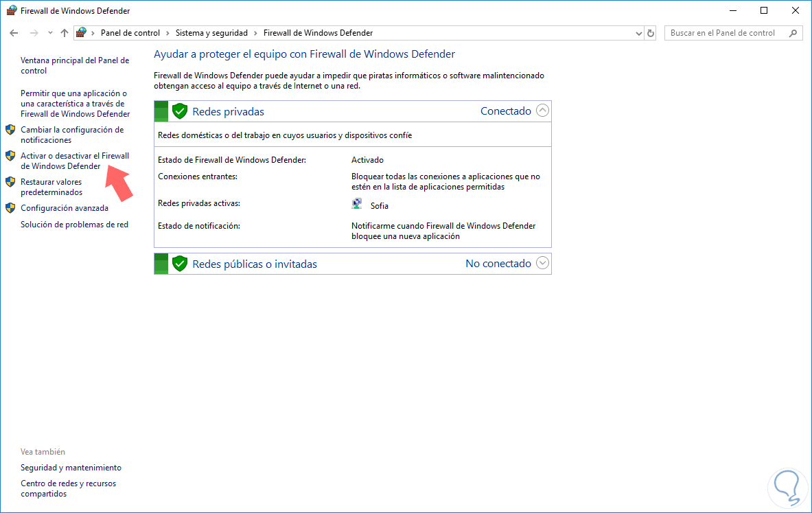Click the Conexiones entrantes label
Viewport: 812px width, 513px height.
pyautogui.click(x=197, y=176)
